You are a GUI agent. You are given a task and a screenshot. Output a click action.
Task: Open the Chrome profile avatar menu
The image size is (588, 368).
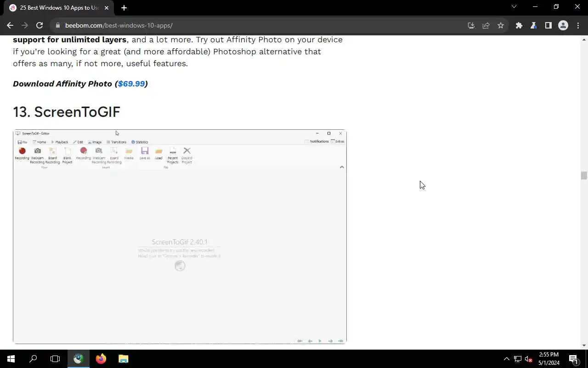pyautogui.click(x=563, y=25)
